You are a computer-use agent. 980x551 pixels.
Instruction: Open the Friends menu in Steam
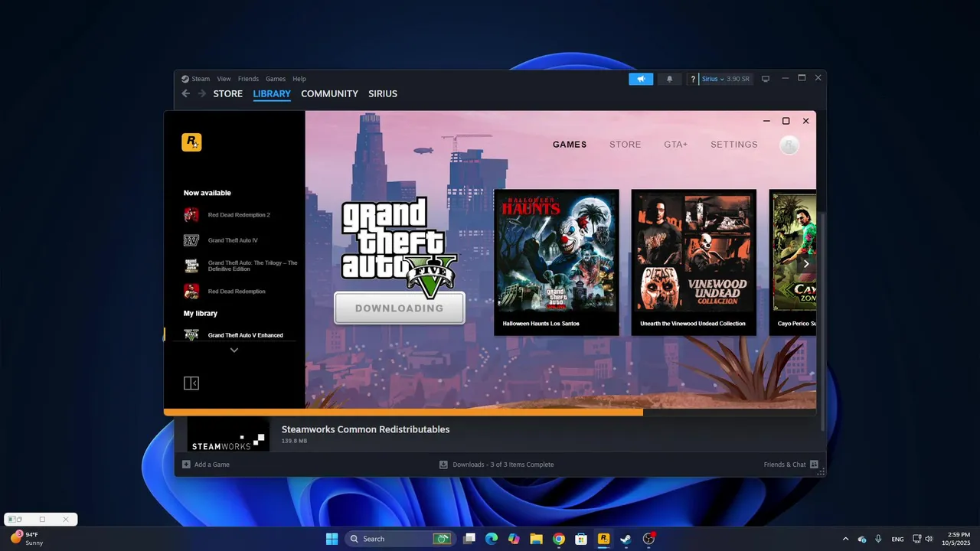pos(248,79)
